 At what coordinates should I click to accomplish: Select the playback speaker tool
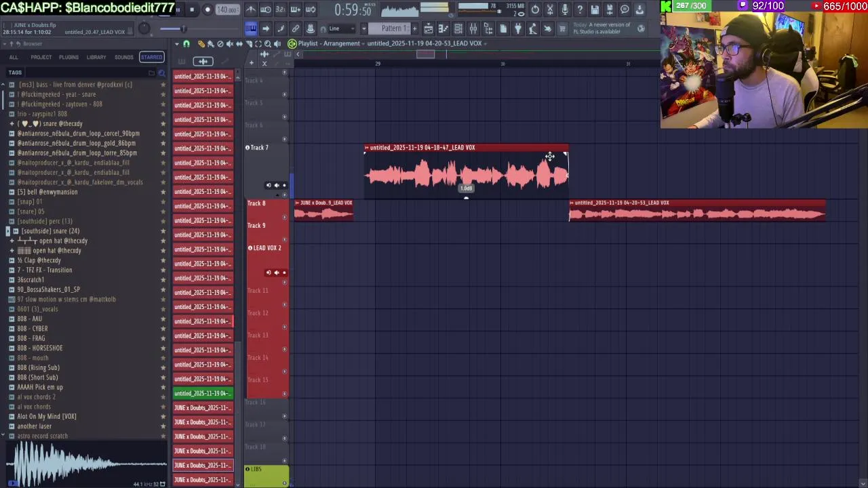tap(277, 43)
